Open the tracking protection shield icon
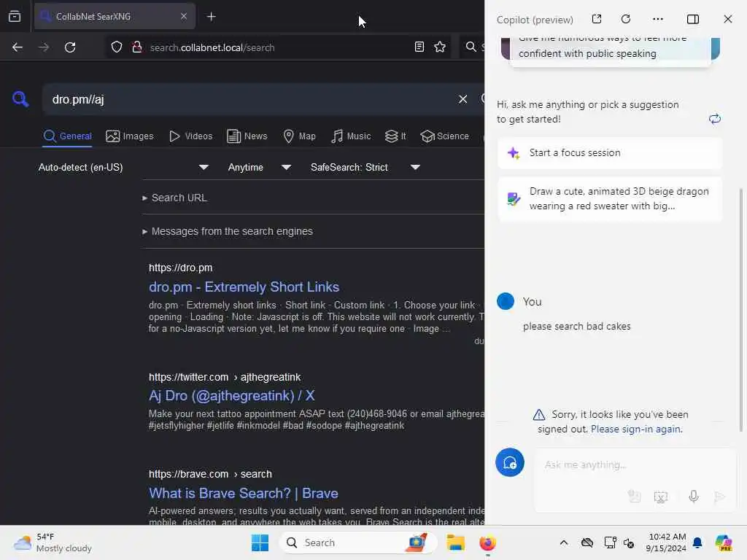The height and width of the screenshot is (560, 747). tap(117, 47)
